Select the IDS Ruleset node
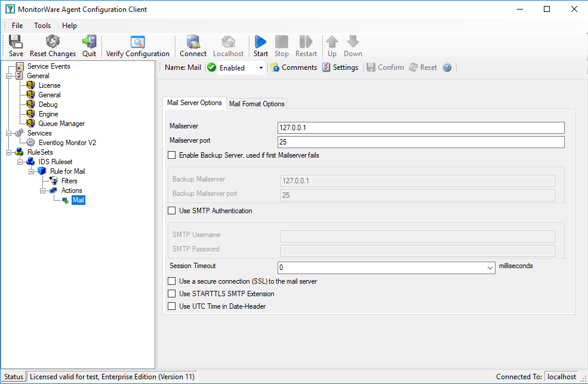 click(x=56, y=162)
